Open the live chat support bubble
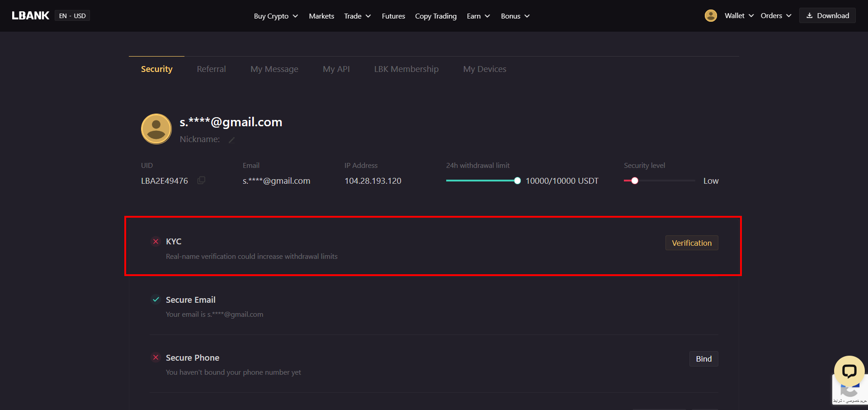868x410 pixels. (849, 371)
